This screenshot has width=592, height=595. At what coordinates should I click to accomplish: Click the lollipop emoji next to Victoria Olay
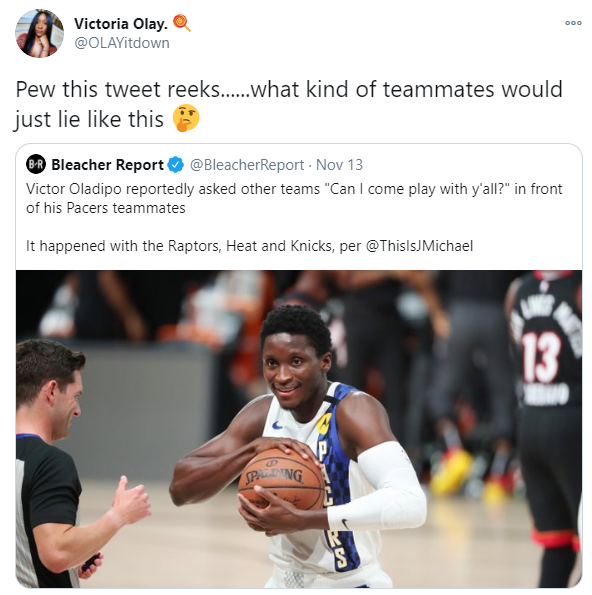(182, 23)
